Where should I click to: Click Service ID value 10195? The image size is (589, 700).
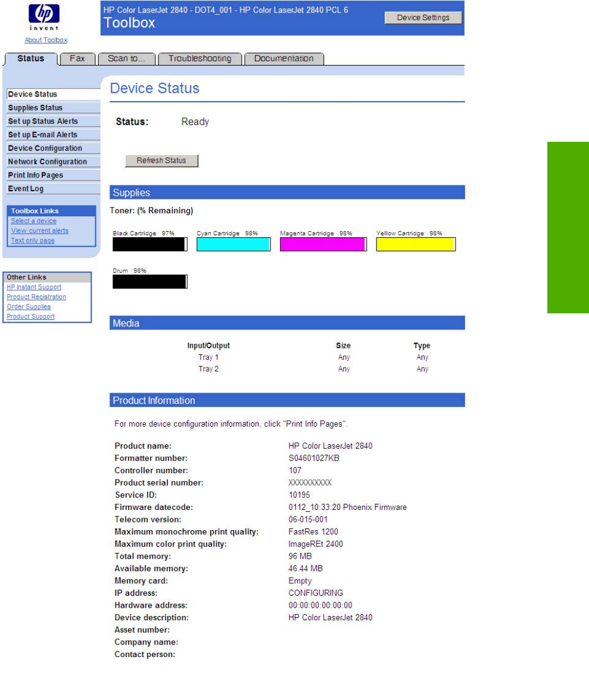[299, 495]
